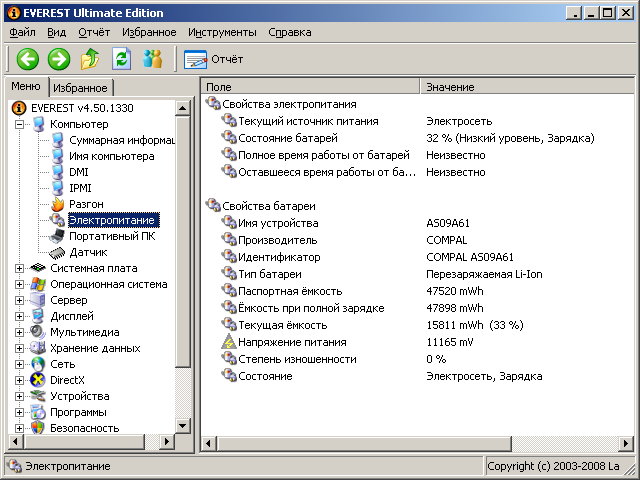Open the Инструменты menu

222,32
